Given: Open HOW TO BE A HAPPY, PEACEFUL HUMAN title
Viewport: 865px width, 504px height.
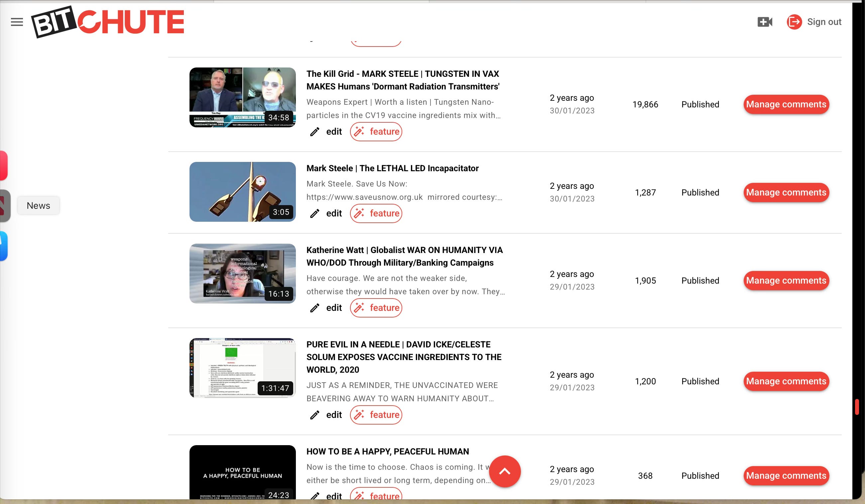Looking at the screenshot, I should click(388, 451).
